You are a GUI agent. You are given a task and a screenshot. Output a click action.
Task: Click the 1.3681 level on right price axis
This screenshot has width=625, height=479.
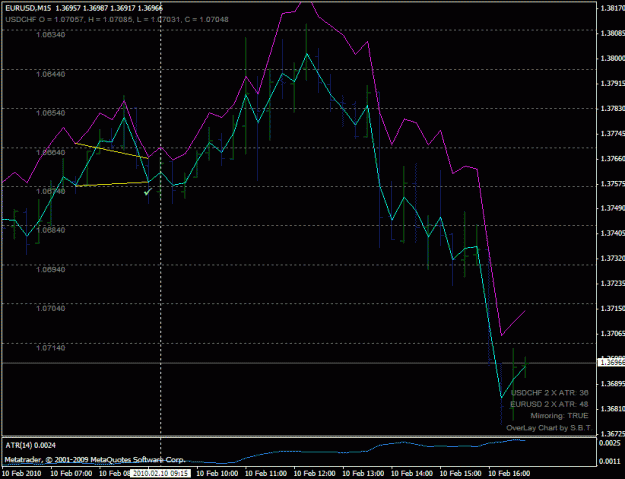point(613,409)
